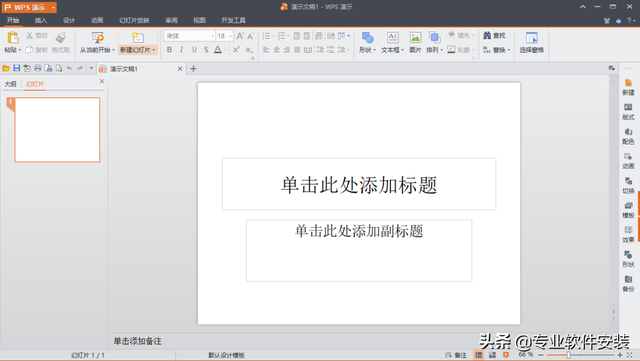
Task: Expand the Paste dropdown arrow
Action: click(20, 50)
